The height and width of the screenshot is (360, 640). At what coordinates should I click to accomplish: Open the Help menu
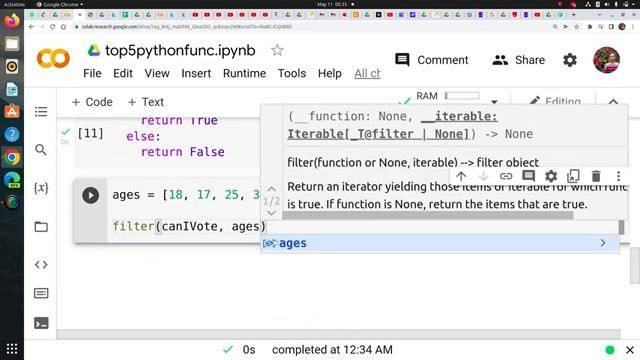pos(330,73)
